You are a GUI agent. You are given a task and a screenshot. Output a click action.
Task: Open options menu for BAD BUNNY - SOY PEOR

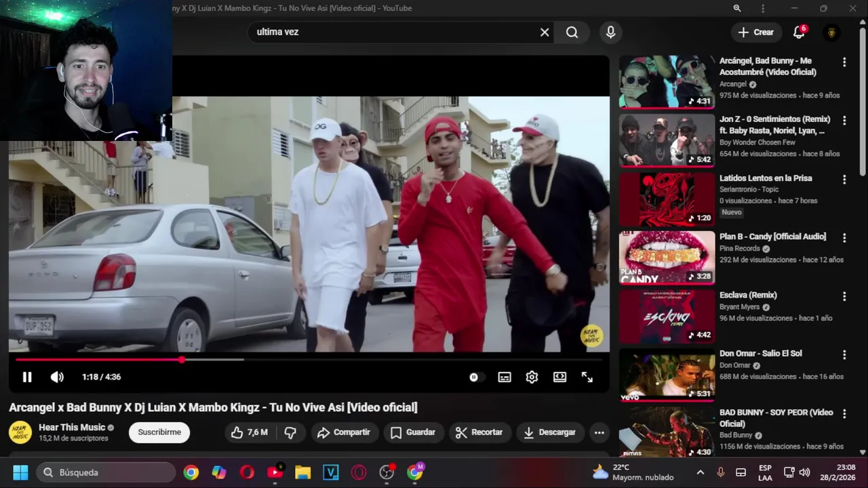(x=844, y=413)
